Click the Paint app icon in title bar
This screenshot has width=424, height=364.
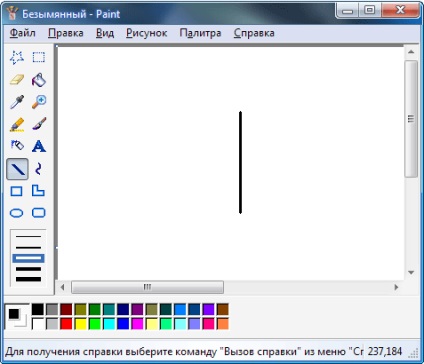coord(13,13)
